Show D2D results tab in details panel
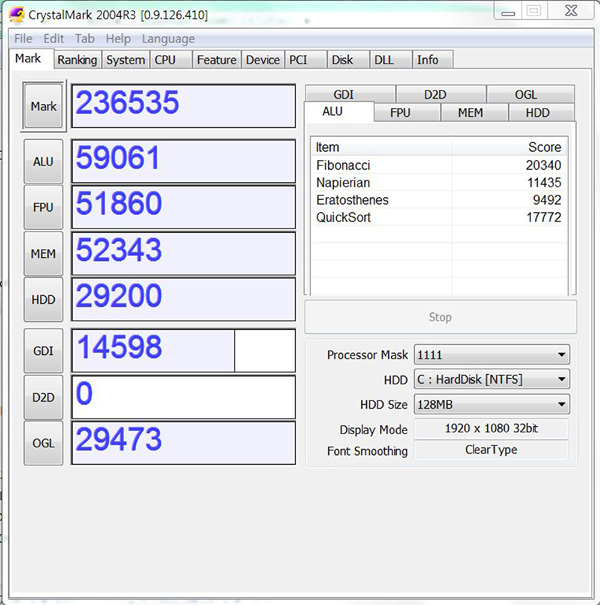The height and width of the screenshot is (605, 600). coord(441,95)
